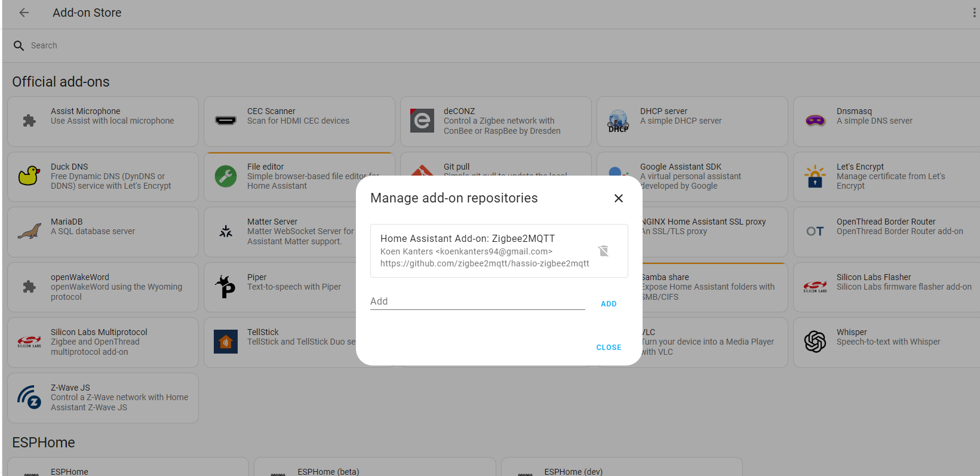Click the Duck DNS duck icon

29,176
